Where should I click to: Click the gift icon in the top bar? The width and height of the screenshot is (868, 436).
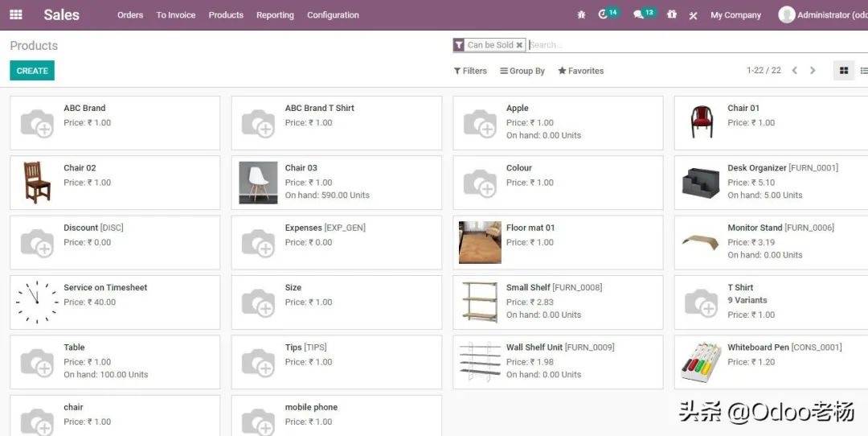tap(672, 15)
